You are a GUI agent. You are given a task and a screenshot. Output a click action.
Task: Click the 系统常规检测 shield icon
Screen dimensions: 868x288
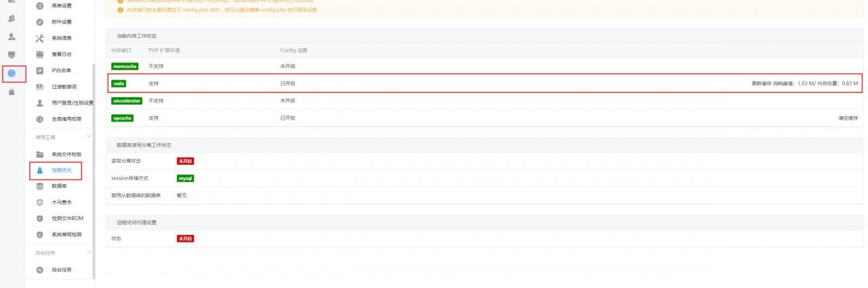point(40,235)
